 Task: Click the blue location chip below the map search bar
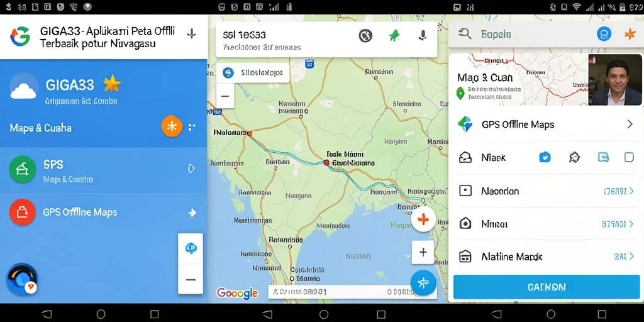(253, 73)
